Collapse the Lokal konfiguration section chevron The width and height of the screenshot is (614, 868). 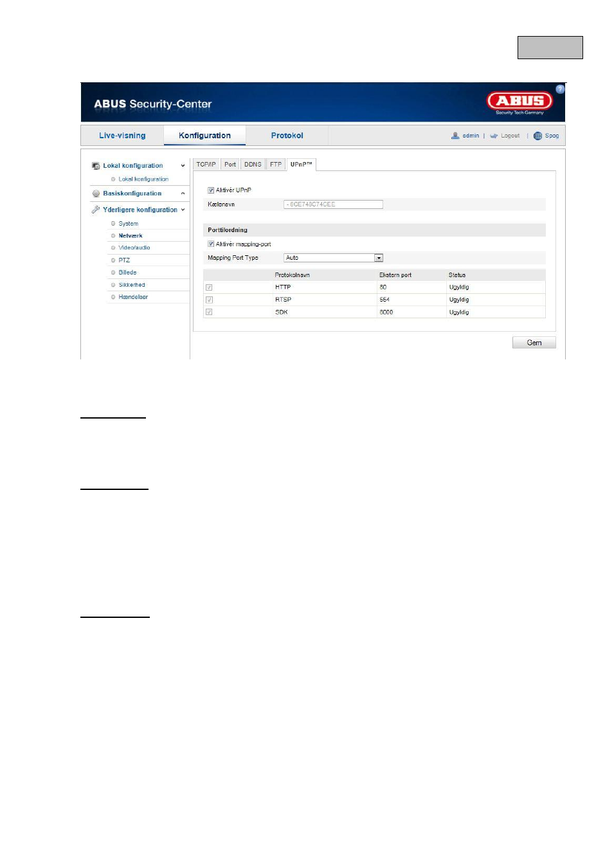tap(183, 166)
